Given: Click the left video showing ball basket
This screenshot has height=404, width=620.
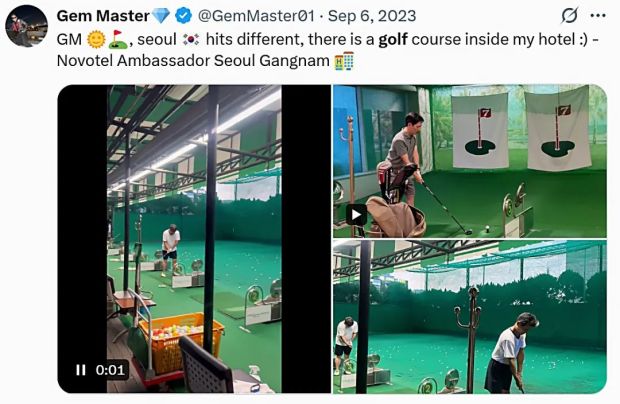Looking at the screenshot, I should coord(194,239).
